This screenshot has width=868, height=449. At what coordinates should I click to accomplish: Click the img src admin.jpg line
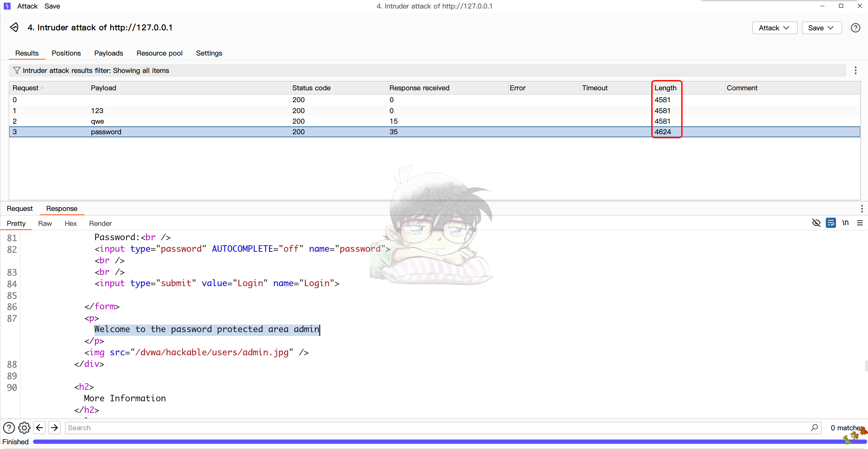pyautogui.click(x=197, y=352)
